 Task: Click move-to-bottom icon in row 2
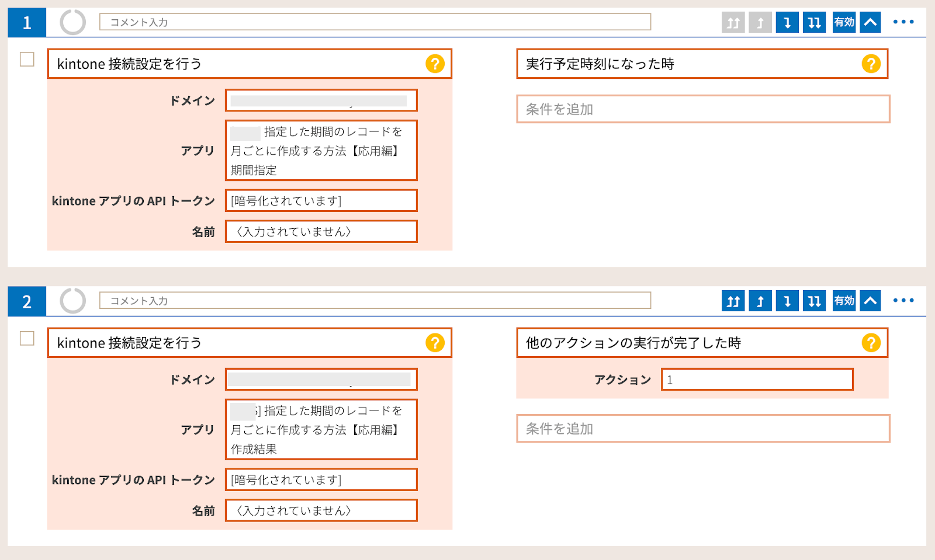tap(814, 301)
